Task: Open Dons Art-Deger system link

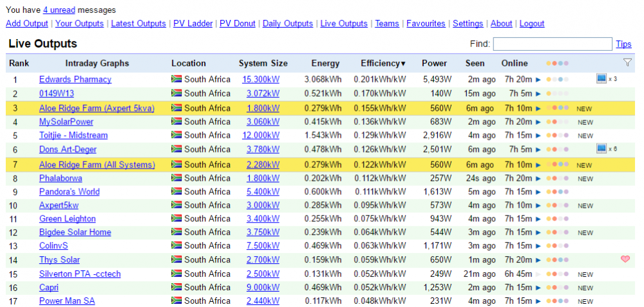Action: click(x=68, y=149)
